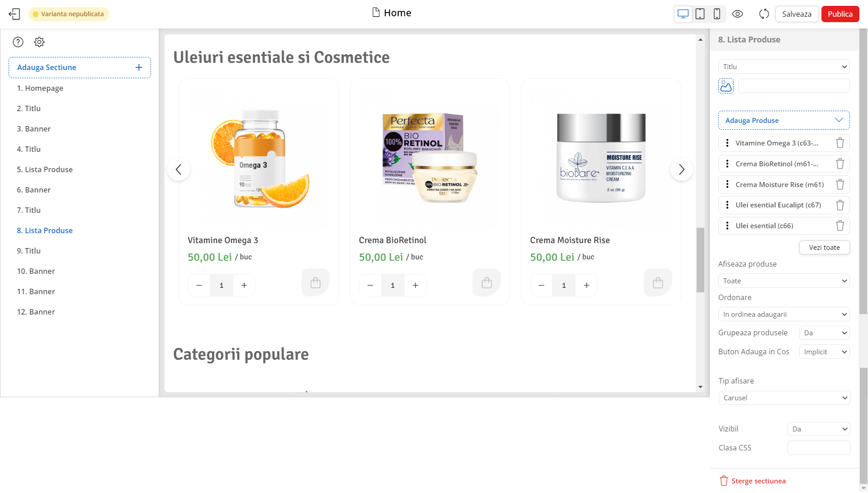Expand the Adauga Produse dropdown
The width and height of the screenshot is (868, 493).
pos(784,120)
